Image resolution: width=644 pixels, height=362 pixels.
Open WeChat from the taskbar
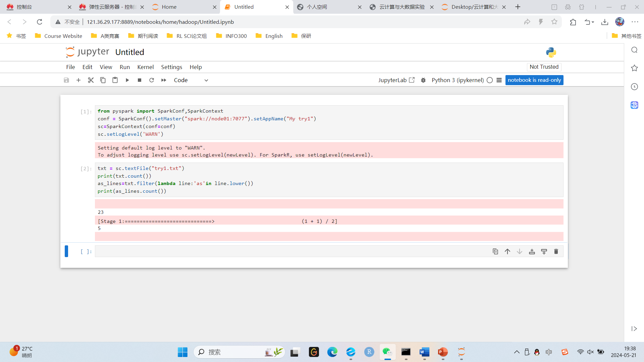[x=387, y=352]
